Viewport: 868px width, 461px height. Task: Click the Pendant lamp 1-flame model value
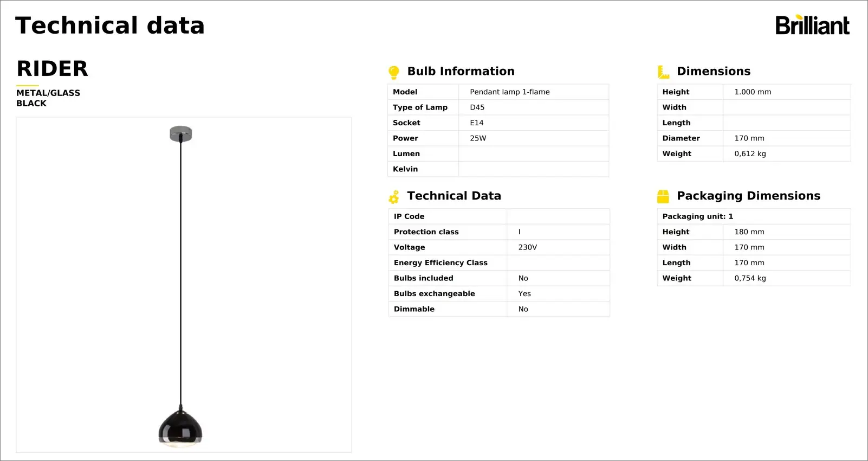[x=509, y=92]
